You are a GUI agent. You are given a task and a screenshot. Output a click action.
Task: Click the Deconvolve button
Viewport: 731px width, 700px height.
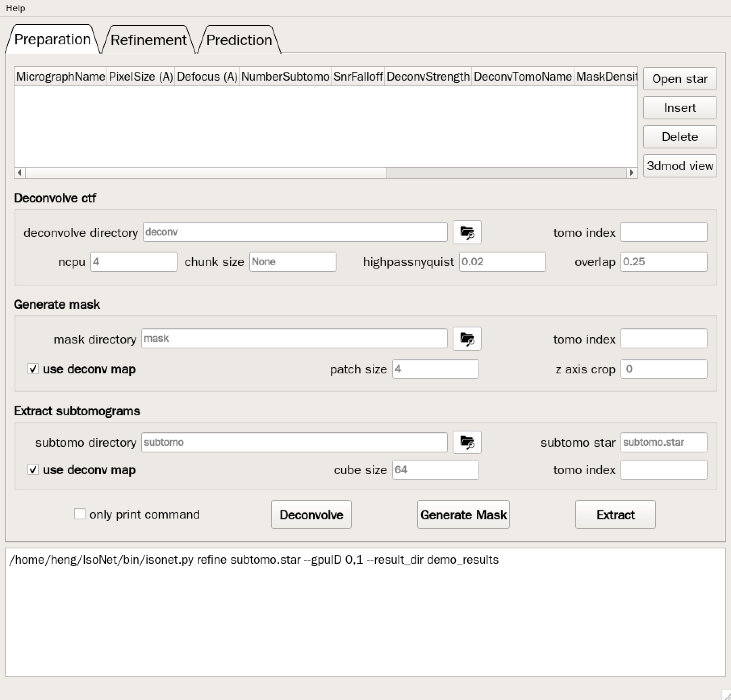coord(311,515)
